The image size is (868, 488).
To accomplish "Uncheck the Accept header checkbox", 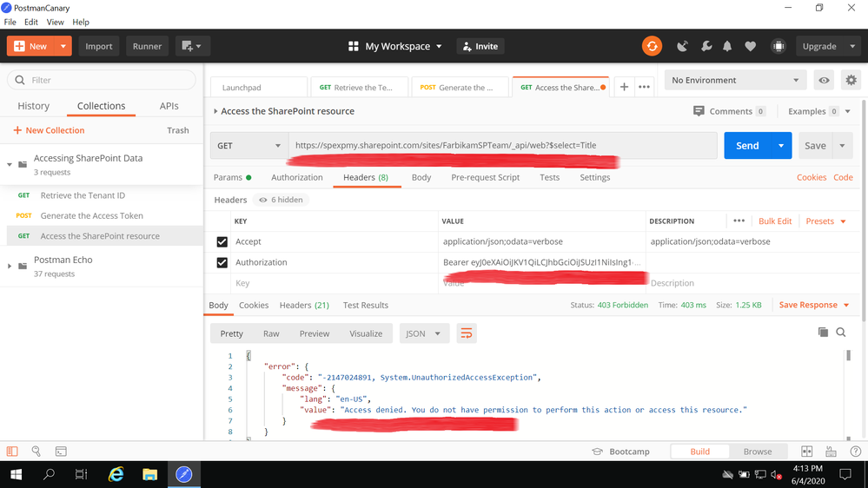I will coord(222,241).
